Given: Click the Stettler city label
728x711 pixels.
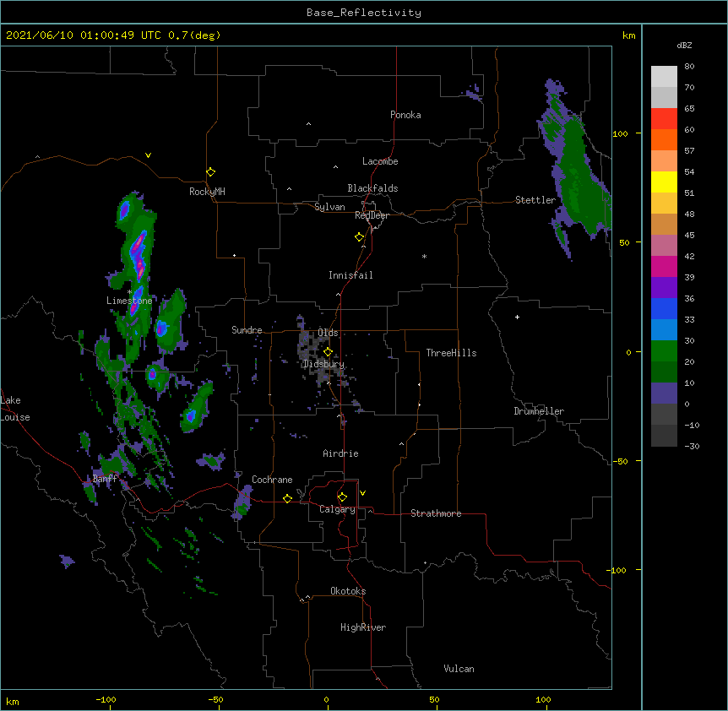Looking at the screenshot, I should [535, 200].
